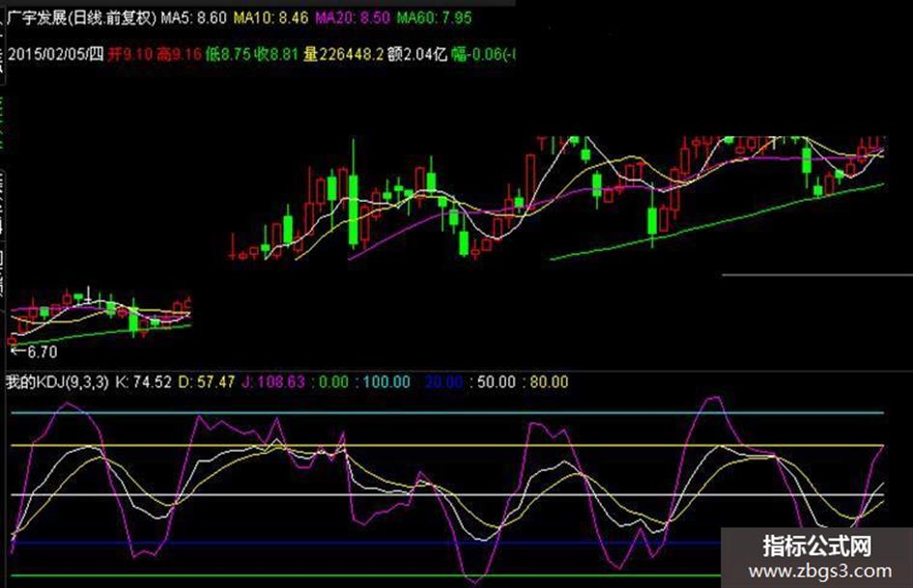Click the 6.70 low price marker
This screenshot has height=588, width=913.
click(x=35, y=351)
